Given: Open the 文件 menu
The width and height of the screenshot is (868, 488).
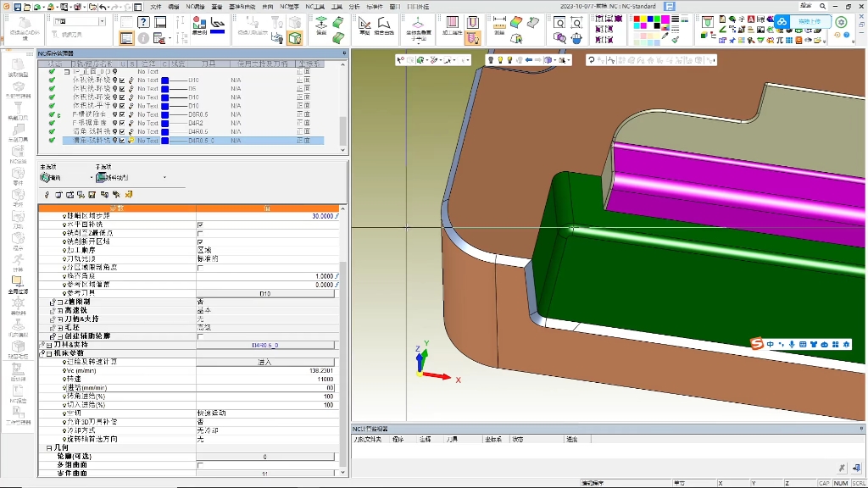Looking at the screenshot, I should coord(155,6).
